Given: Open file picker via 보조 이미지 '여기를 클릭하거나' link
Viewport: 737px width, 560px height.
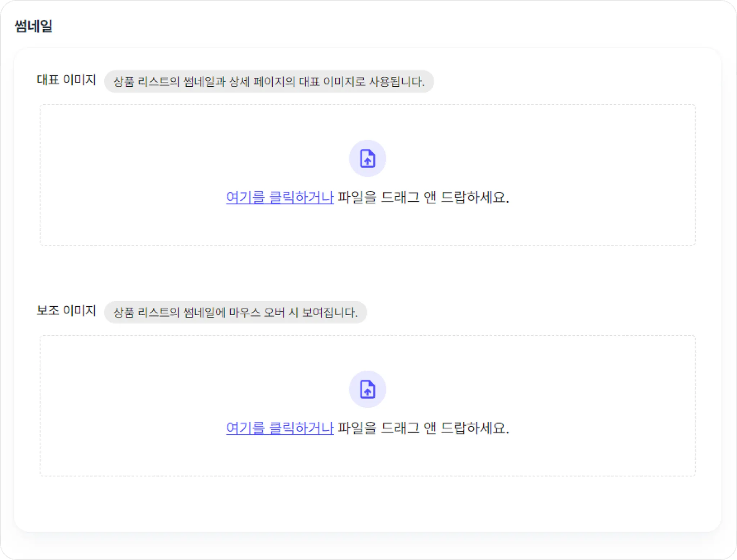Looking at the screenshot, I should (280, 428).
